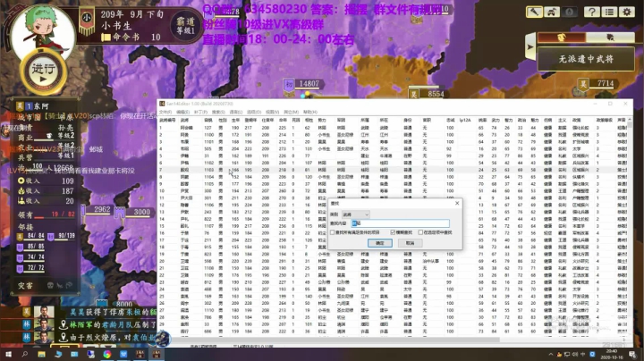644x361 pixels.
Task: Close the find dialog with X
Action: pyautogui.click(x=457, y=203)
